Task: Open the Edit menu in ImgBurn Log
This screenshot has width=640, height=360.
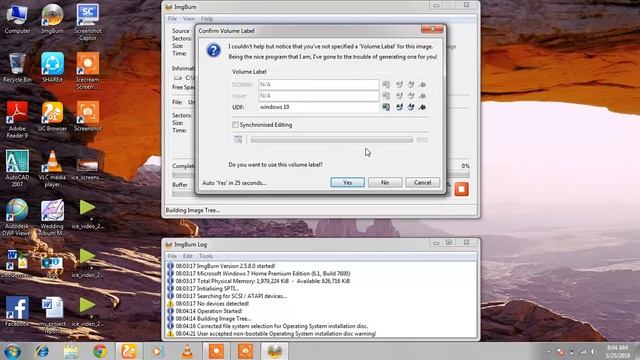Action: [187, 256]
